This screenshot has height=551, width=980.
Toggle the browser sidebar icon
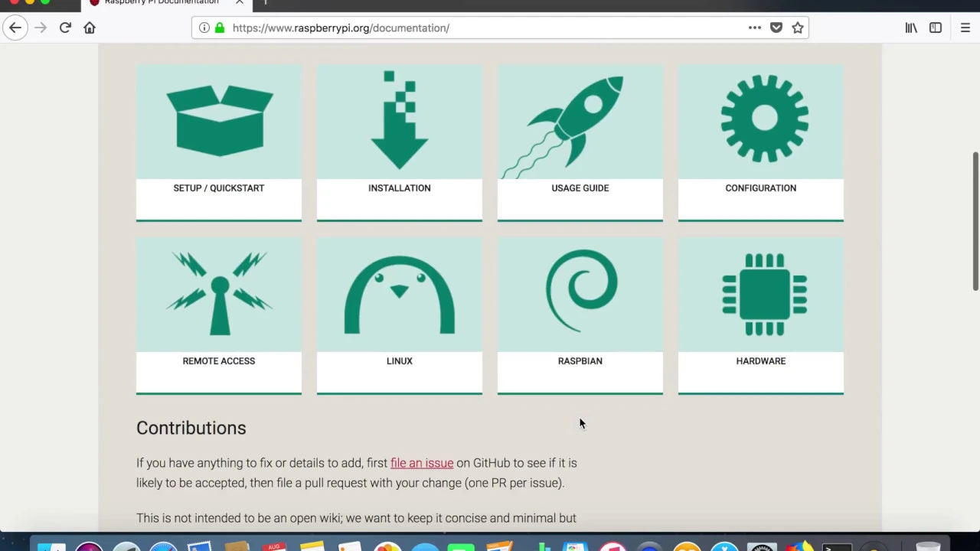(x=936, y=28)
